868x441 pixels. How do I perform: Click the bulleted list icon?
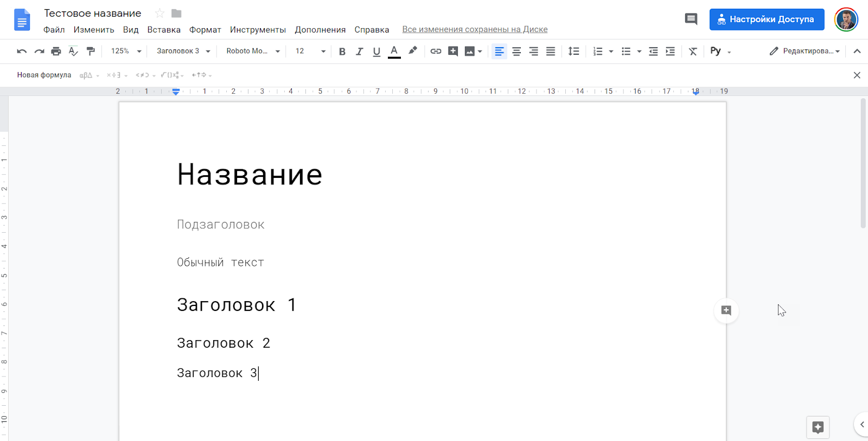pos(626,51)
